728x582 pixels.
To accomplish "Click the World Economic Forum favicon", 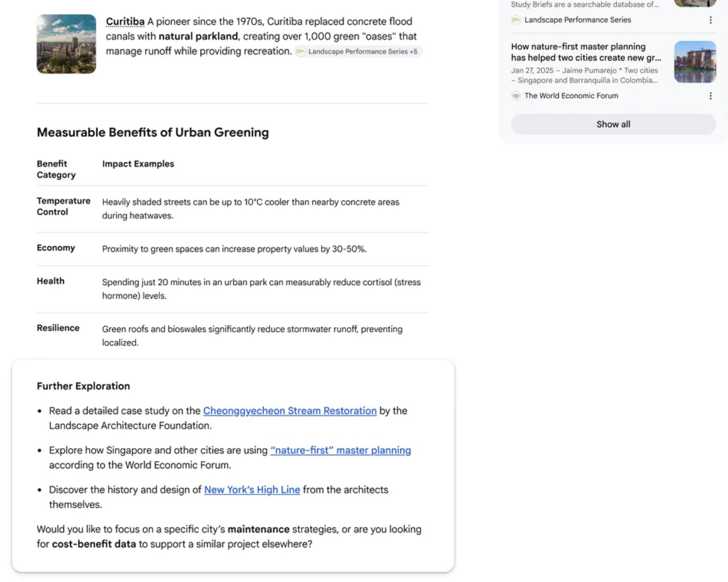I will tap(516, 96).
